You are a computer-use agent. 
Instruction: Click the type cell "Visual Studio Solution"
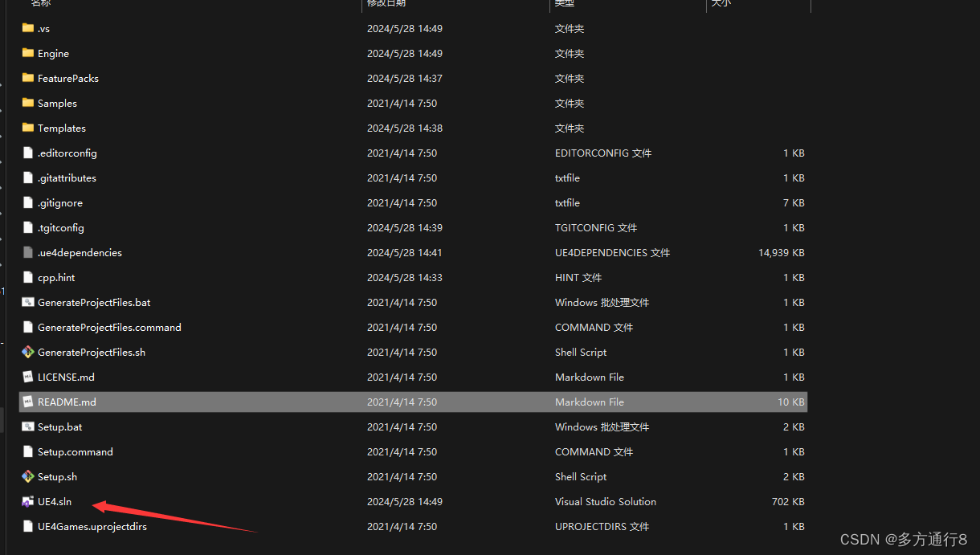click(x=606, y=502)
